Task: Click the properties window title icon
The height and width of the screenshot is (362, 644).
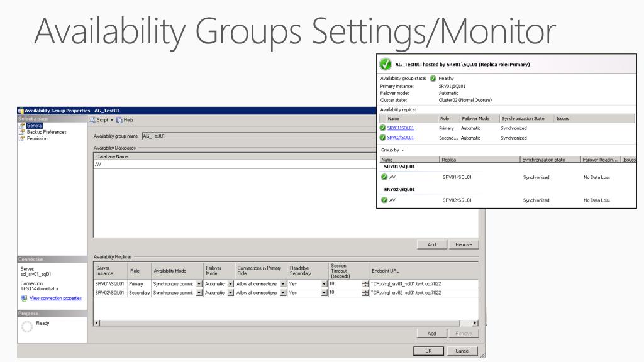Action: [21, 111]
